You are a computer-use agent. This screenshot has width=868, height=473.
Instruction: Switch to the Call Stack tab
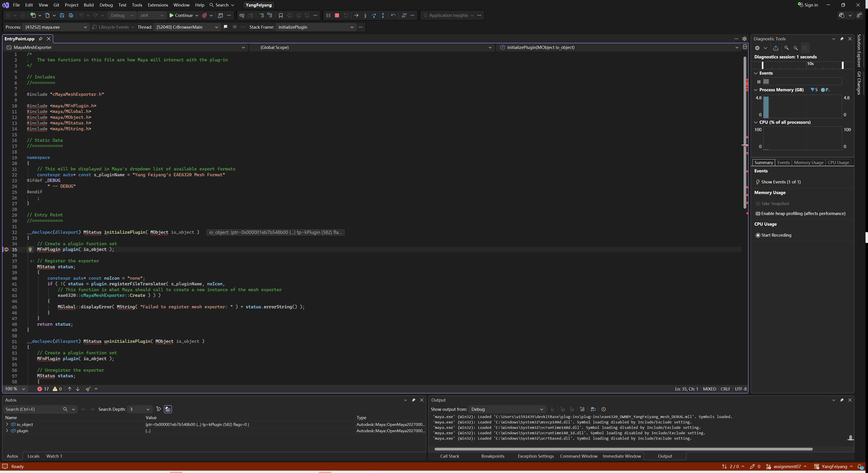click(x=449, y=456)
